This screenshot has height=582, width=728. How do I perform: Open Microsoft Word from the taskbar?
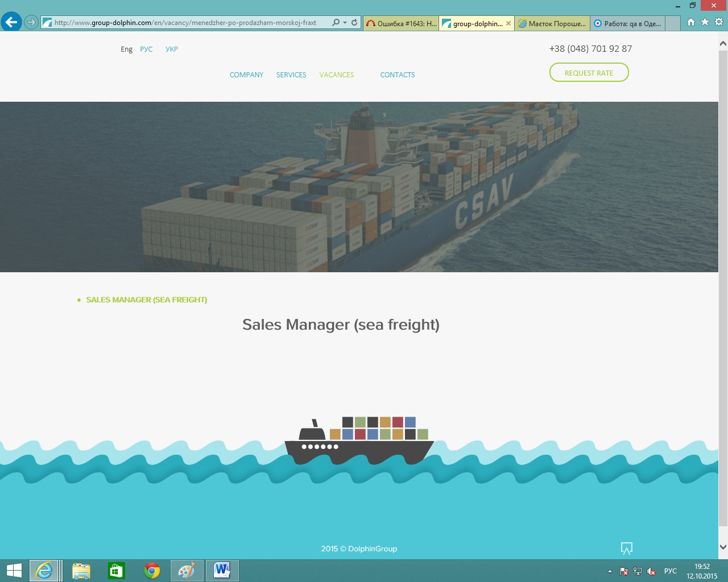click(222, 571)
